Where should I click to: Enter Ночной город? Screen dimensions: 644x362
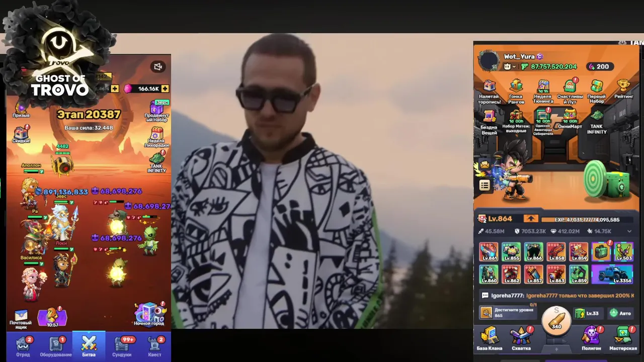[149, 314]
